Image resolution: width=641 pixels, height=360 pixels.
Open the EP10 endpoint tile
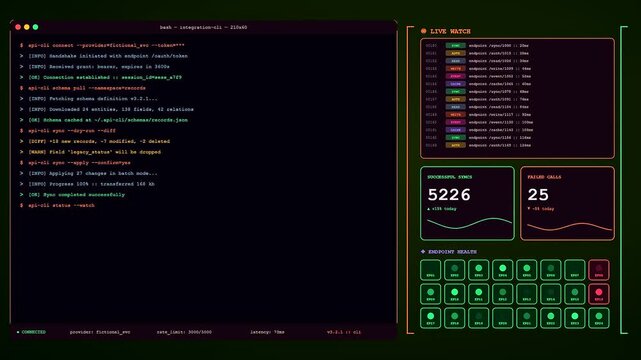[x=455, y=294]
